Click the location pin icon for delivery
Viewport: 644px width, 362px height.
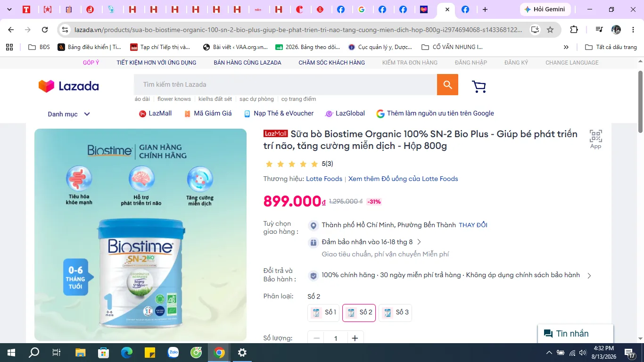pyautogui.click(x=313, y=225)
